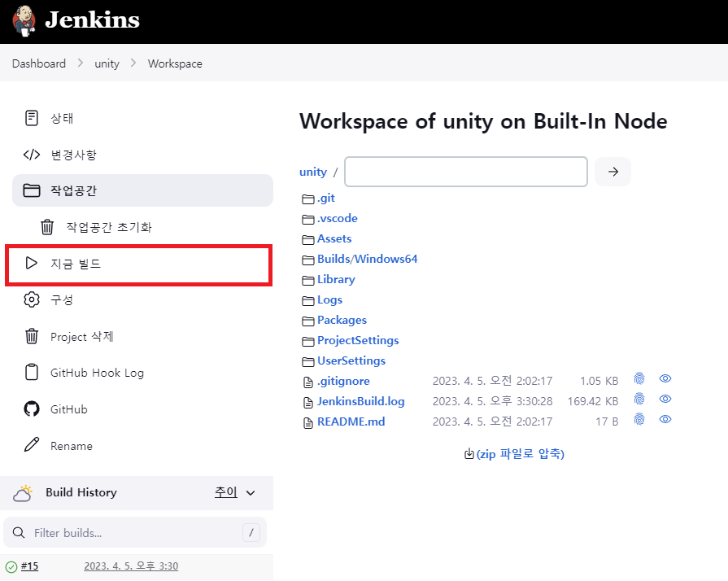728x581 pixels.
Task: Open the GitHub sidebar link
Action: 68,409
